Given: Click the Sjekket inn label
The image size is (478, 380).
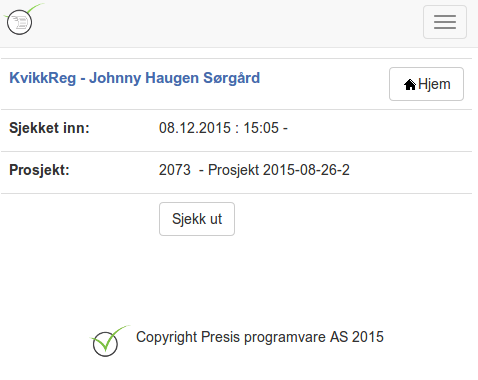Looking at the screenshot, I should click(x=49, y=128).
